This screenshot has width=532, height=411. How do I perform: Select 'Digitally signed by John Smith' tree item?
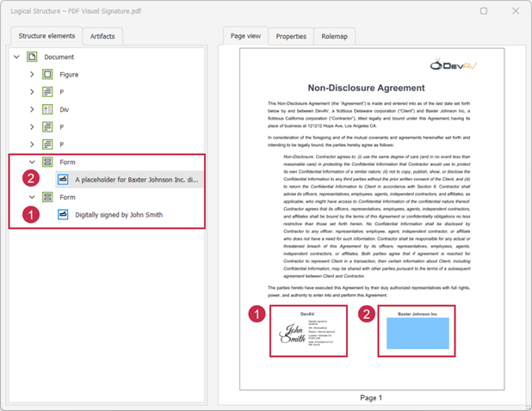click(x=119, y=215)
